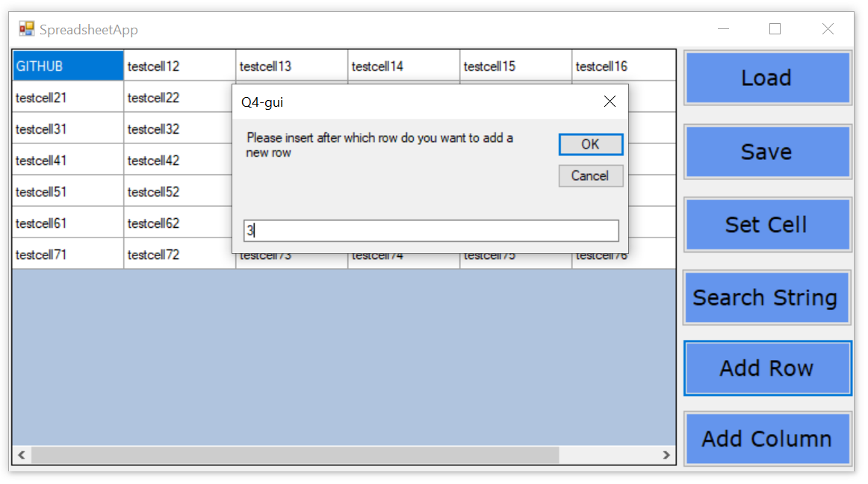Click the Load button

point(767,78)
